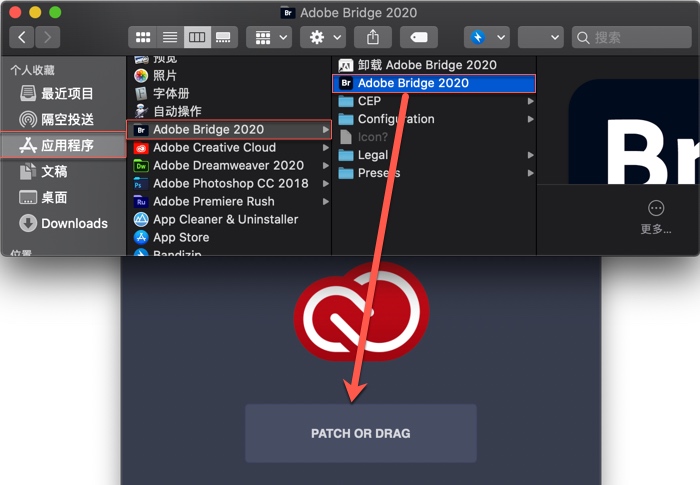This screenshot has width=700, height=485.
Task: Select the Adobe Creative Cloud folder
Action: tap(229, 147)
